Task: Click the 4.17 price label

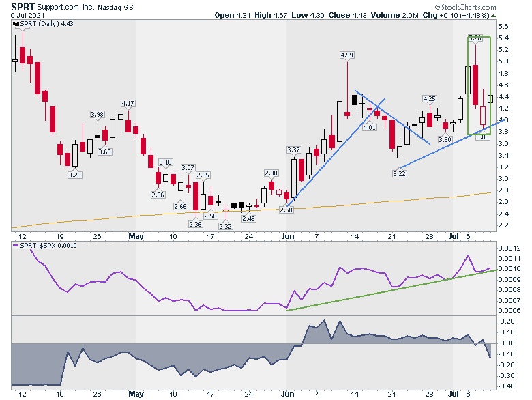Action: pos(128,103)
